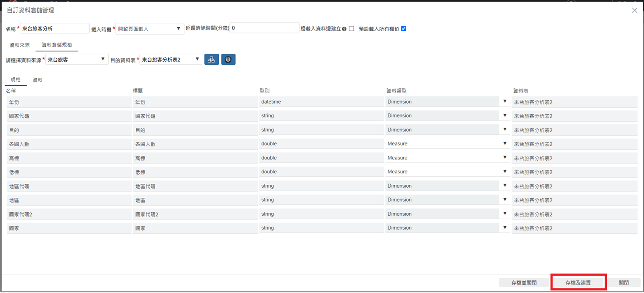Change data type dropdown for 各國人數 row

pos(446,144)
